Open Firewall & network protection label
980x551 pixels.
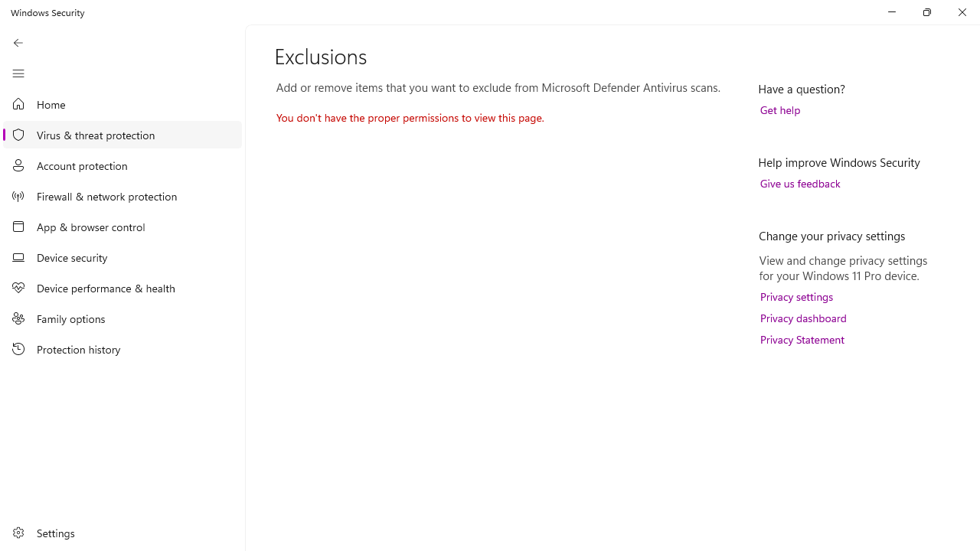106,197
